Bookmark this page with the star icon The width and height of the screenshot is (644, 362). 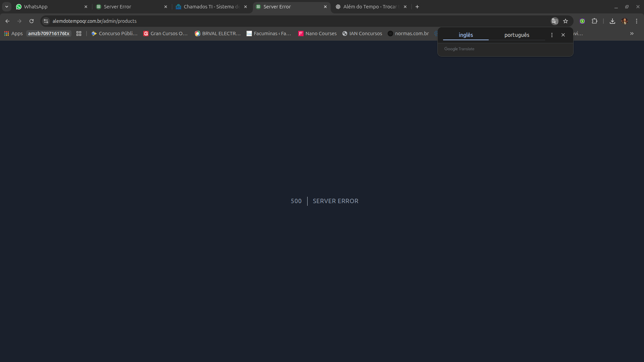(566, 21)
